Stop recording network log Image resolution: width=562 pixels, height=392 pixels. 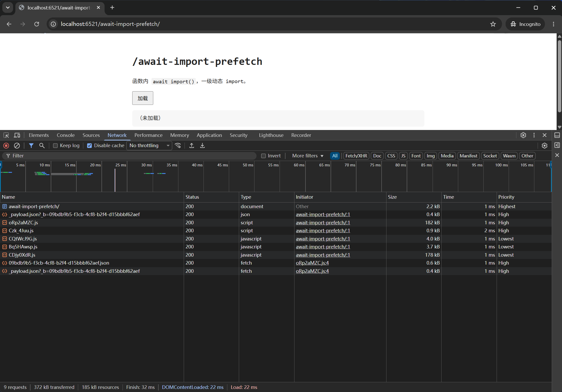(x=6, y=146)
